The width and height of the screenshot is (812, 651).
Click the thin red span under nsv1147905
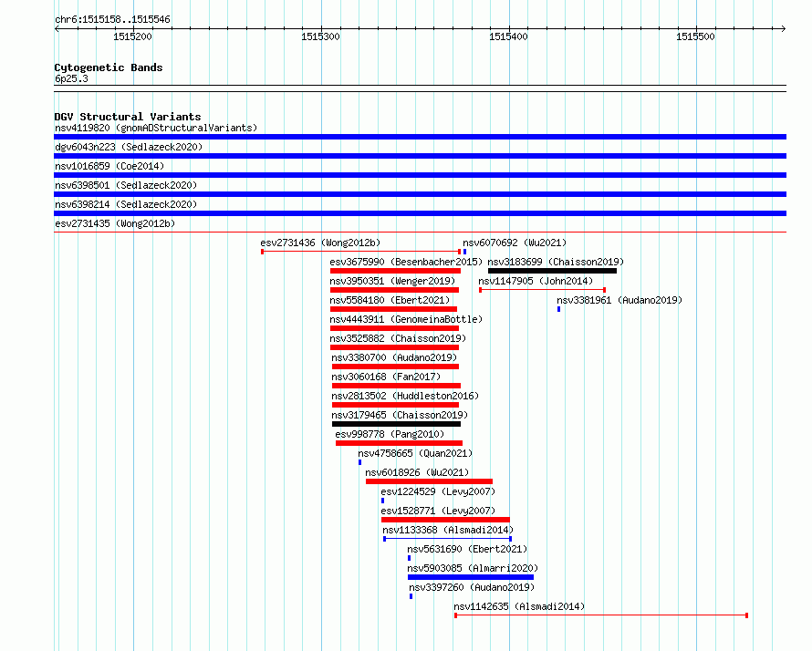tap(542, 290)
